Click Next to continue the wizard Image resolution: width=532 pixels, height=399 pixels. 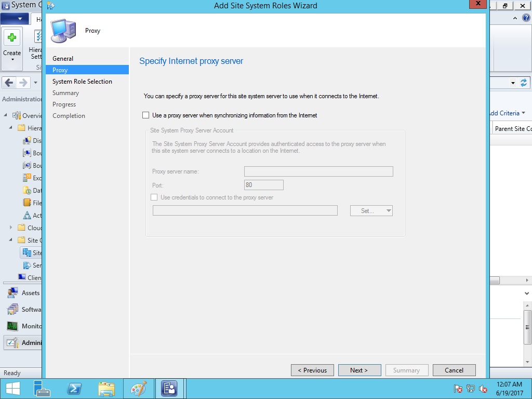[360, 370]
